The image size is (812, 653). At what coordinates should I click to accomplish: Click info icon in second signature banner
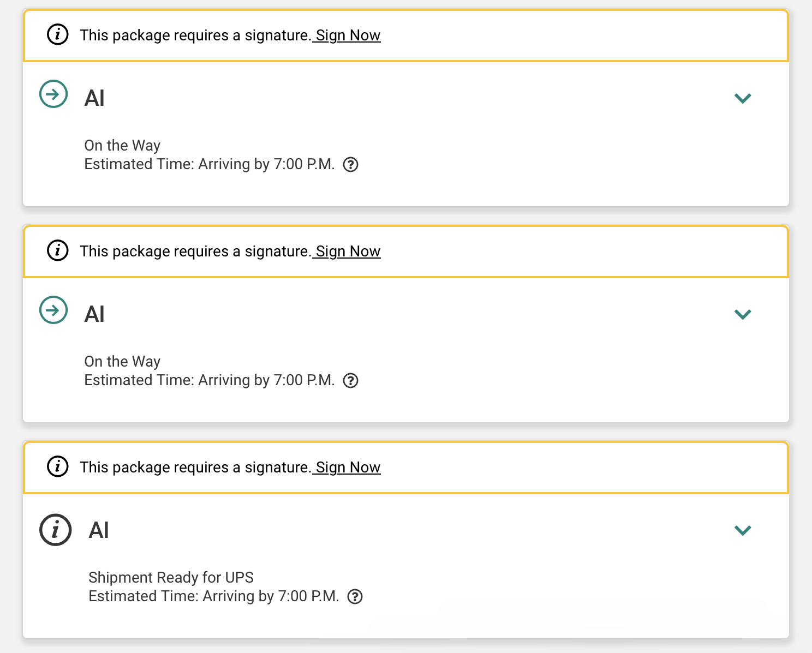pos(58,251)
